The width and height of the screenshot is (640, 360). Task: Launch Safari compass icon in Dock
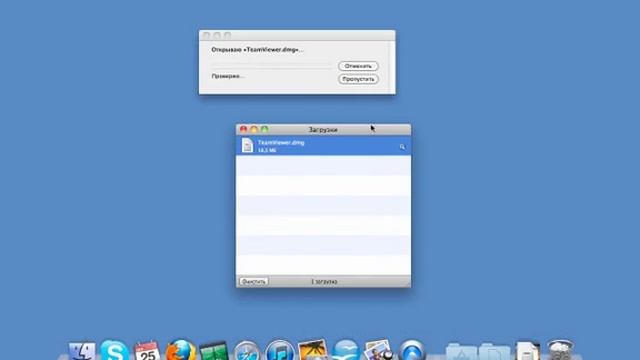point(247,351)
